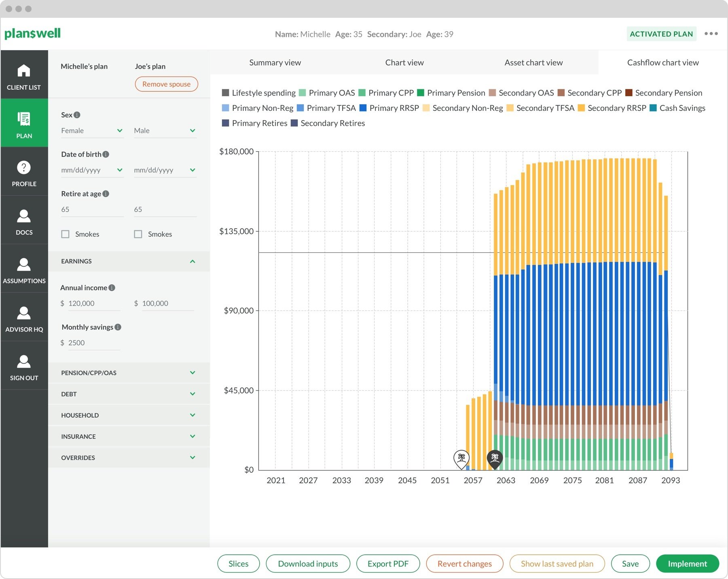
Task: Expand the Pension/CPP/OAS section
Action: [x=129, y=373]
